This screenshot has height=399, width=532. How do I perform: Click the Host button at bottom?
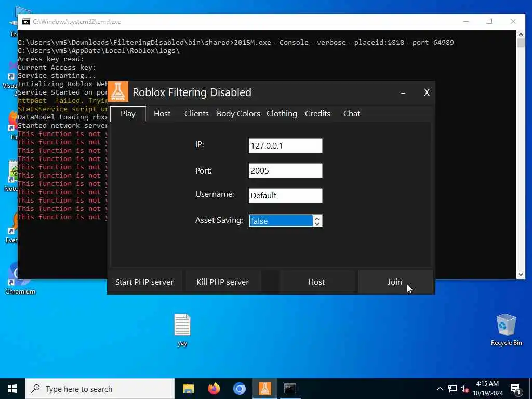[316, 282]
